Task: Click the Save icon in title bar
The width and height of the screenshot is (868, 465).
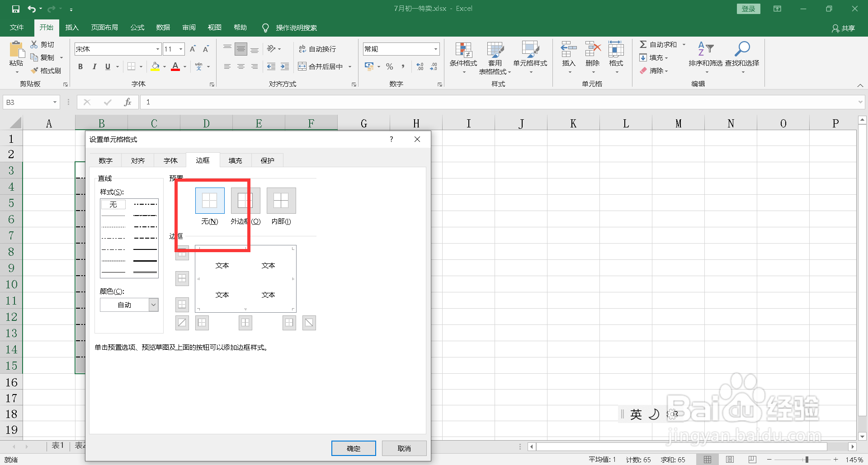Action: (x=16, y=9)
